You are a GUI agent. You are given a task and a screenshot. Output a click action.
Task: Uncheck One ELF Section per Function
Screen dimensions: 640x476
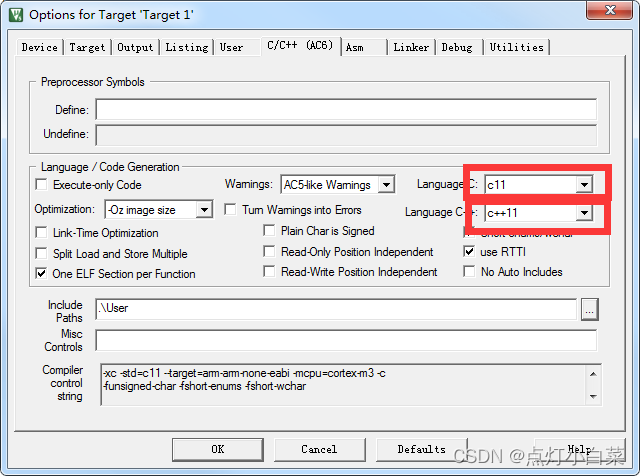click(42, 274)
